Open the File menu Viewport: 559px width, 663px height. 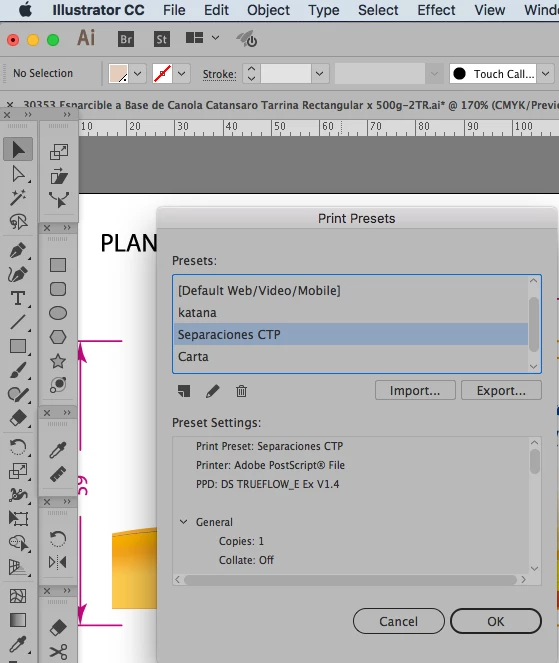tap(174, 10)
